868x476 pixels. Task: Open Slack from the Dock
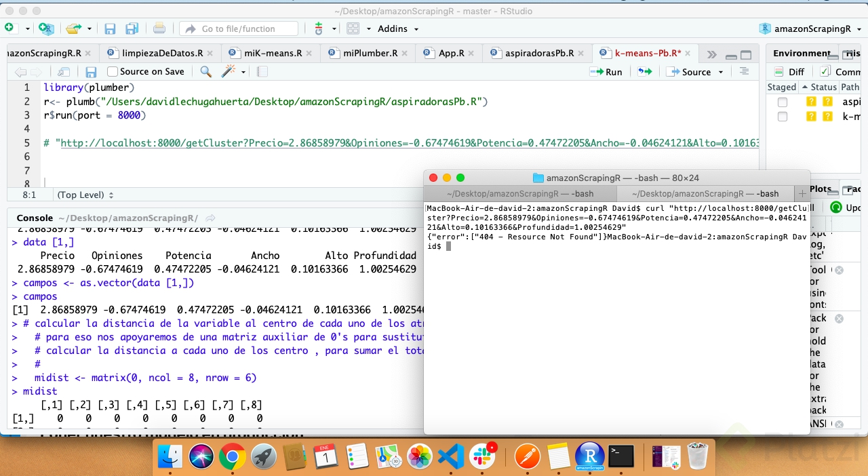(x=484, y=456)
